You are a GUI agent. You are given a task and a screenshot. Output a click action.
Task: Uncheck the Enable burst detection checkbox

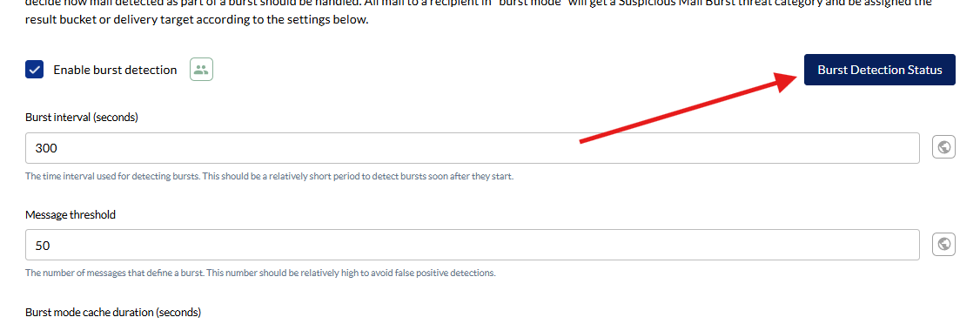(34, 70)
